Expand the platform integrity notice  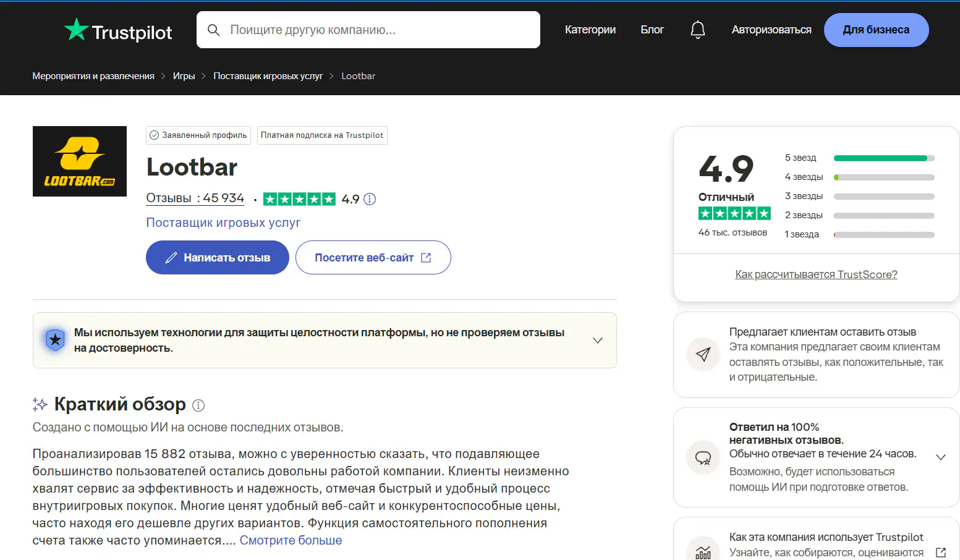(x=598, y=341)
